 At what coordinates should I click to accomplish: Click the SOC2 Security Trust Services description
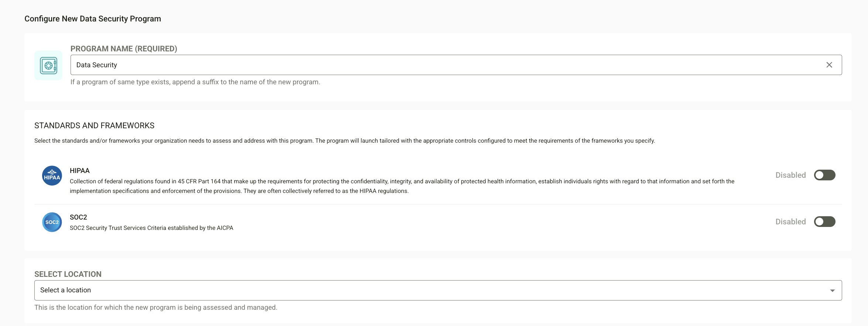(x=151, y=228)
